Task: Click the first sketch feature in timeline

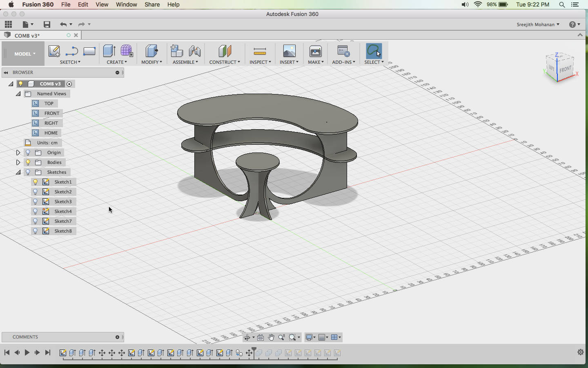Action: point(63,353)
